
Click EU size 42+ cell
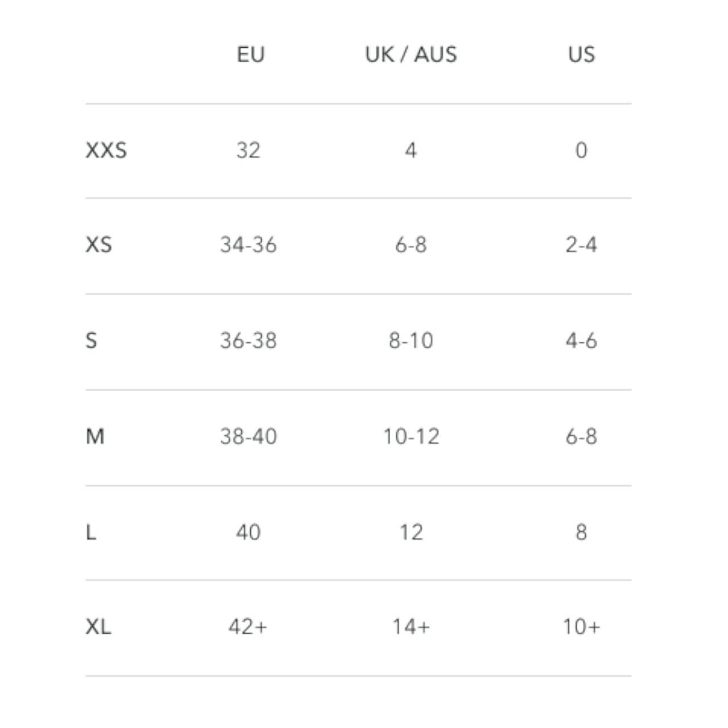pos(248,627)
